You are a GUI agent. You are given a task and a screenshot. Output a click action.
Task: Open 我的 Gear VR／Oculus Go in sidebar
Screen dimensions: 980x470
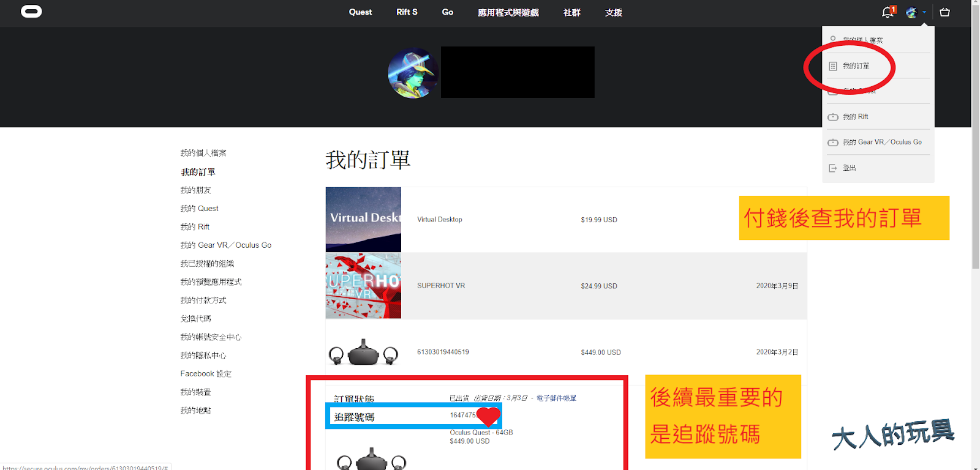pos(225,245)
